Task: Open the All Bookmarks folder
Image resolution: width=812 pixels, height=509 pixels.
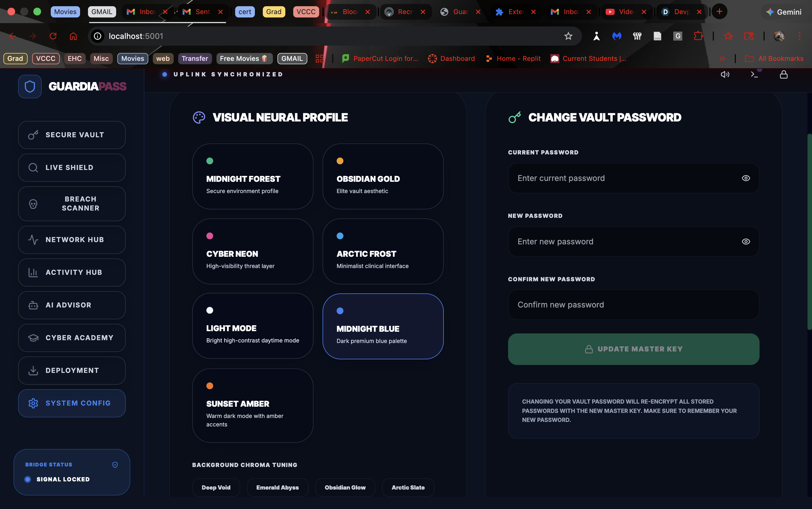Action: point(774,59)
